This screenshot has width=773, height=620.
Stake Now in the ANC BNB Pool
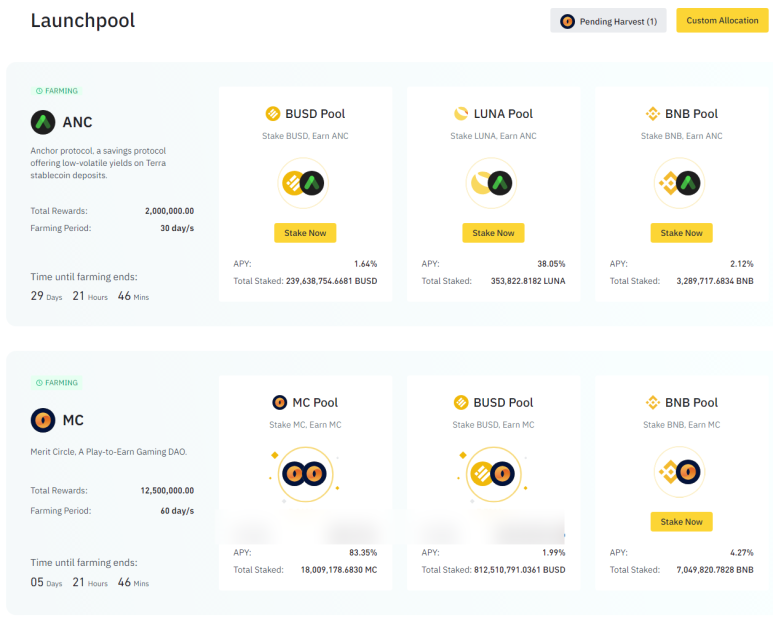coord(682,233)
